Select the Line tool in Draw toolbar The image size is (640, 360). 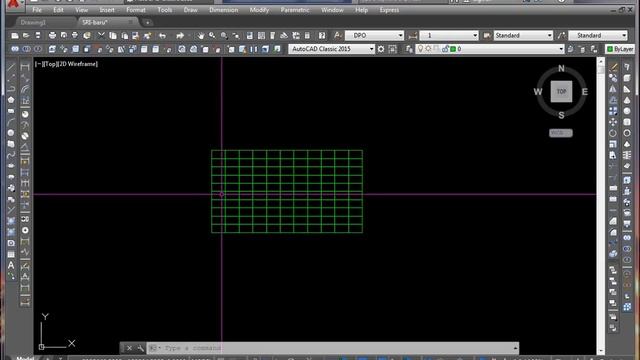[x=11, y=67]
